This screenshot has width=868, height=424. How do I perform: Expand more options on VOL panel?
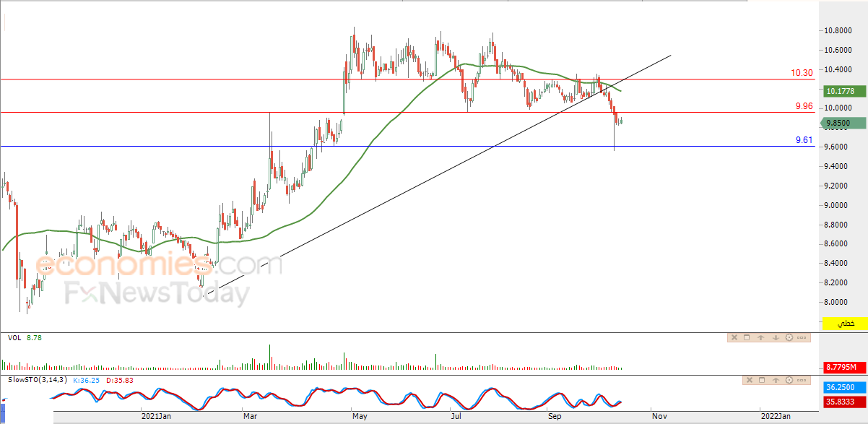pos(802,337)
